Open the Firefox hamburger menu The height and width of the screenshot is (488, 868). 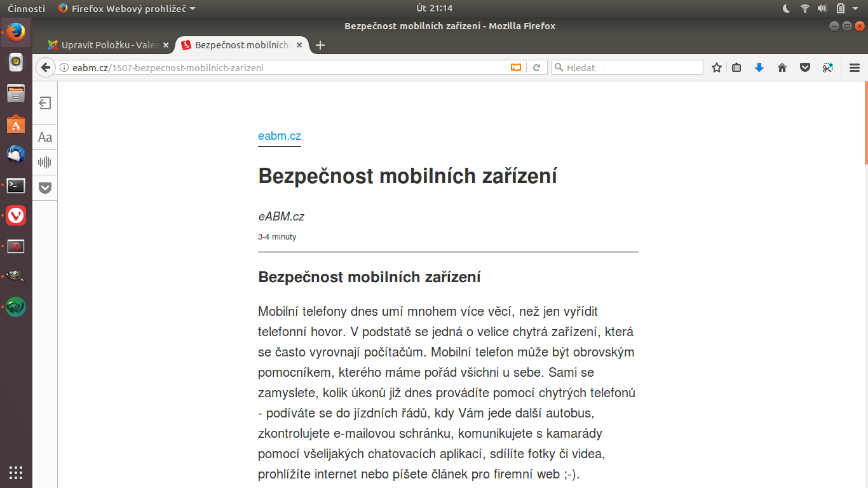coord(855,67)
